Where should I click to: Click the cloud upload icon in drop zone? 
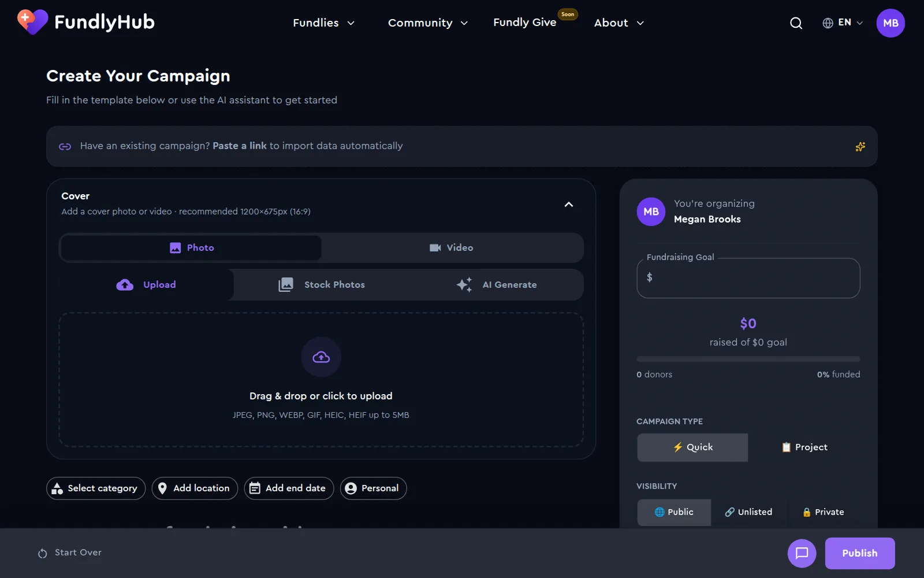click(321, 357)
